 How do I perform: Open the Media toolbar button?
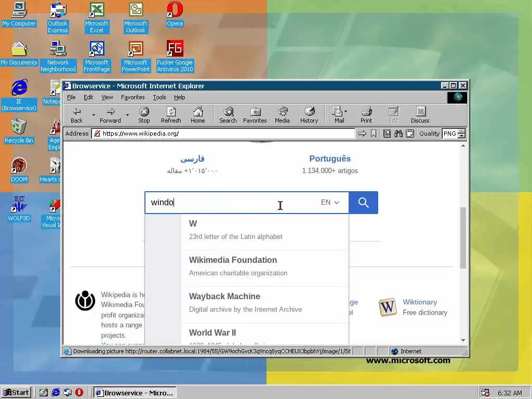tap(282, 115)
